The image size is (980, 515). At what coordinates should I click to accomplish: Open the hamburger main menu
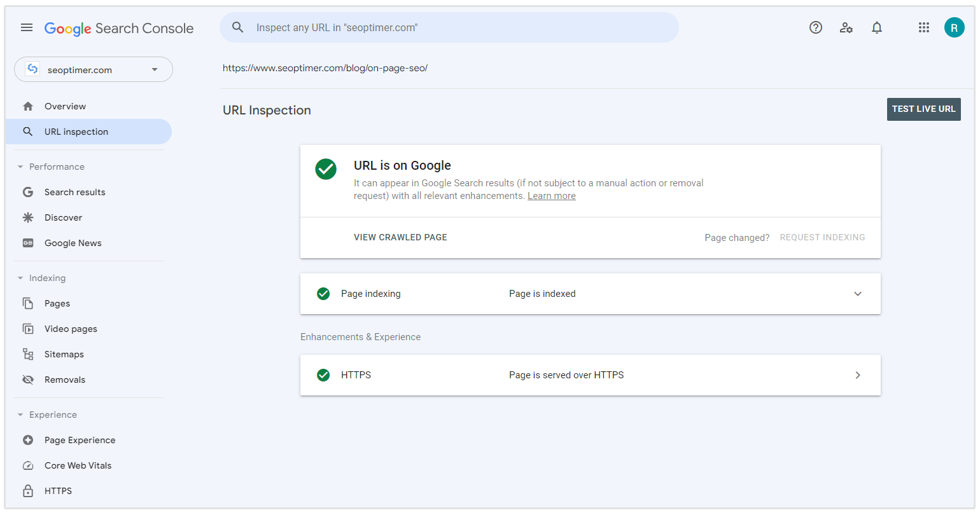(27, 27)
